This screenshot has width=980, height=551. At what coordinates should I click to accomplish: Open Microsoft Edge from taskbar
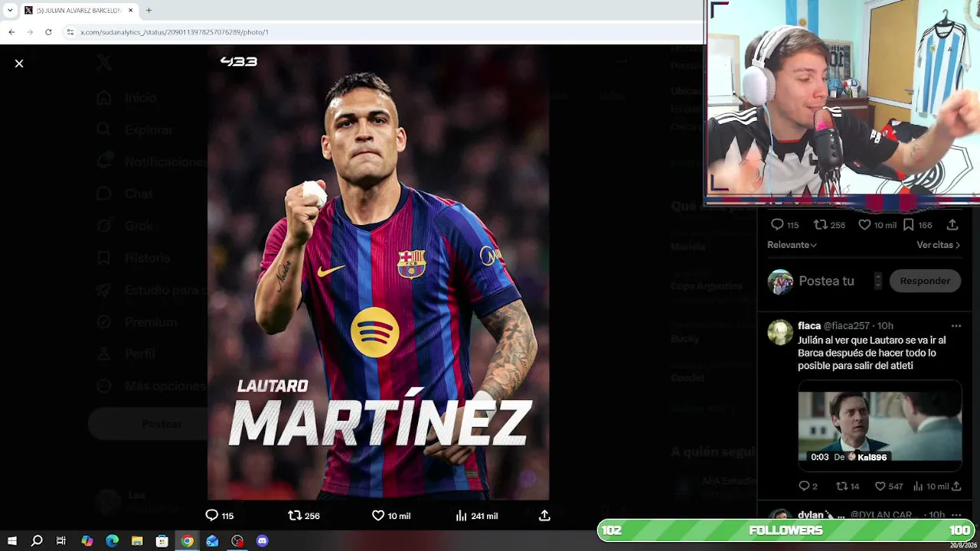click(112, 541)
